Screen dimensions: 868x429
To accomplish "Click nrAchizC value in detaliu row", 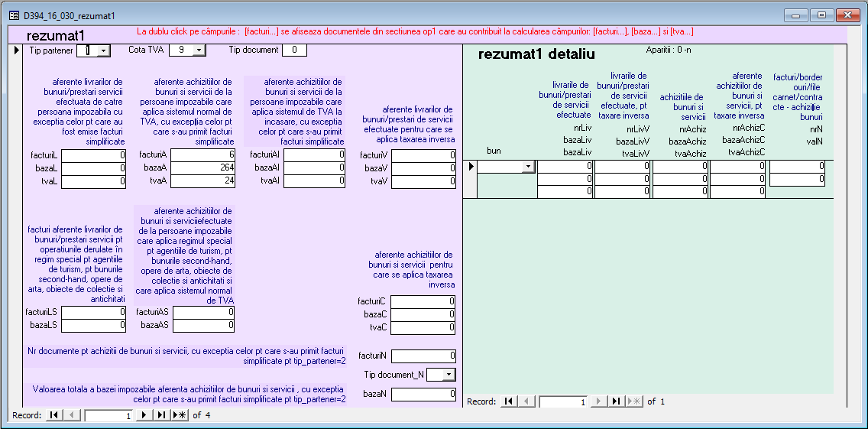I will pyautogui.click(x=738, y=166).
